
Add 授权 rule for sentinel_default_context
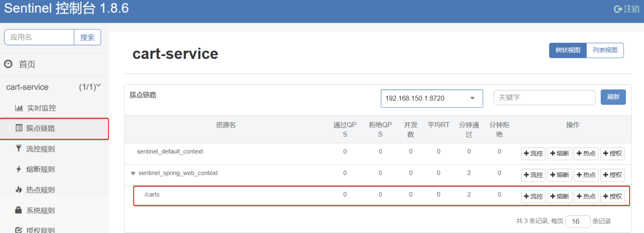coord(613,154)
